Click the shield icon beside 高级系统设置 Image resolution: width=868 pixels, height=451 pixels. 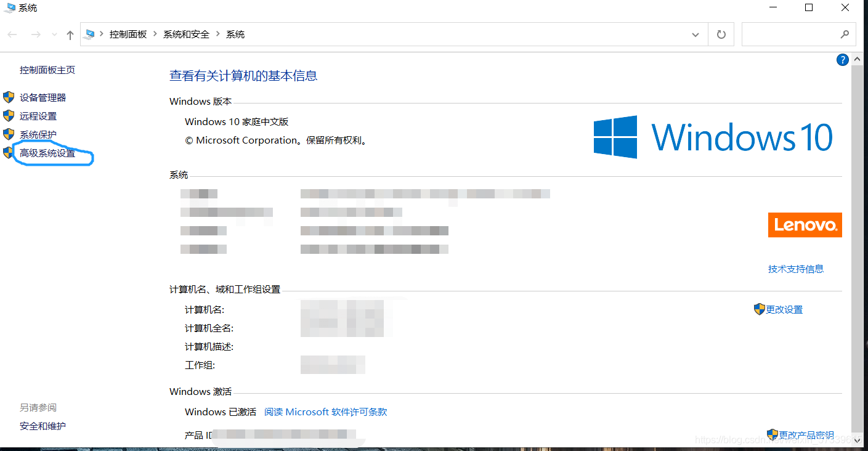7,152
